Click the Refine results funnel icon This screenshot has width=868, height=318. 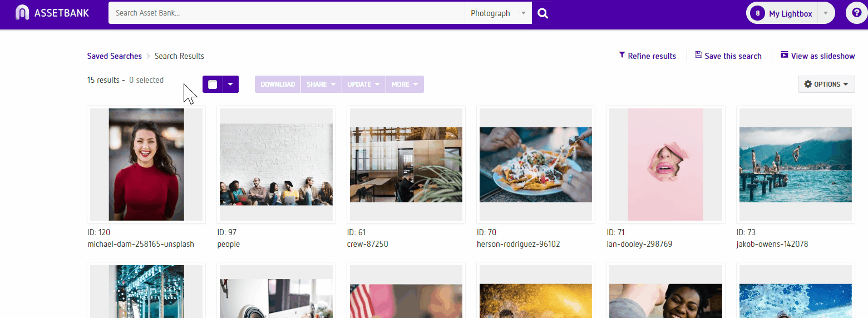(x=622, y=56)
